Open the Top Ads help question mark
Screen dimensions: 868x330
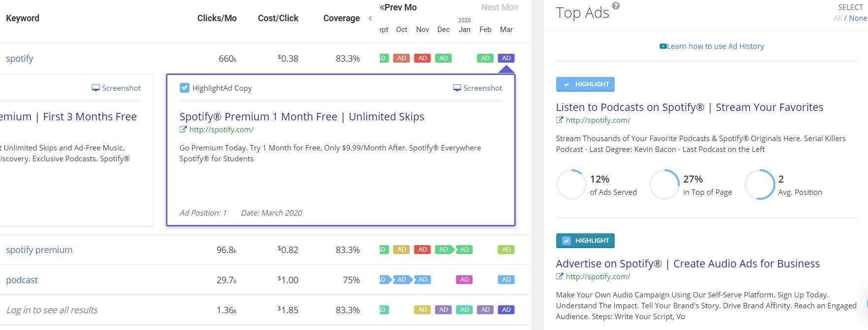tap(616, 6)
